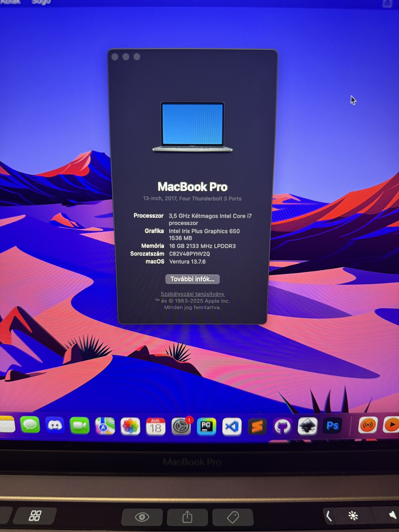The width and height of the screenshot is (399, 532).
Task: Click the MacBook Pro title text
Action: pos(192,187)
